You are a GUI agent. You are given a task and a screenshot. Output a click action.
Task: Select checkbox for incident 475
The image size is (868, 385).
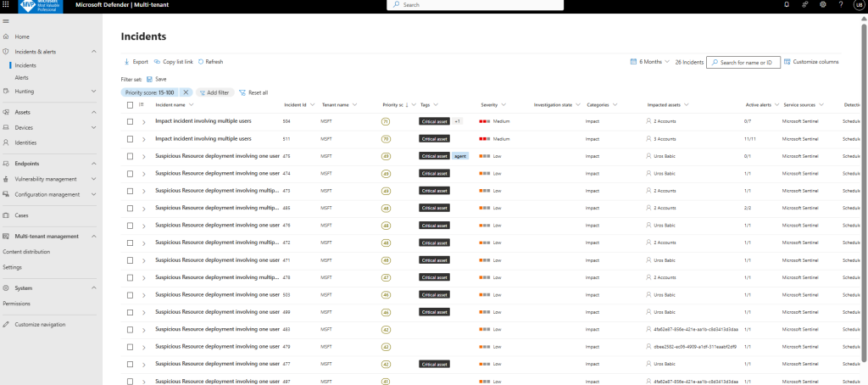[130, 156]
